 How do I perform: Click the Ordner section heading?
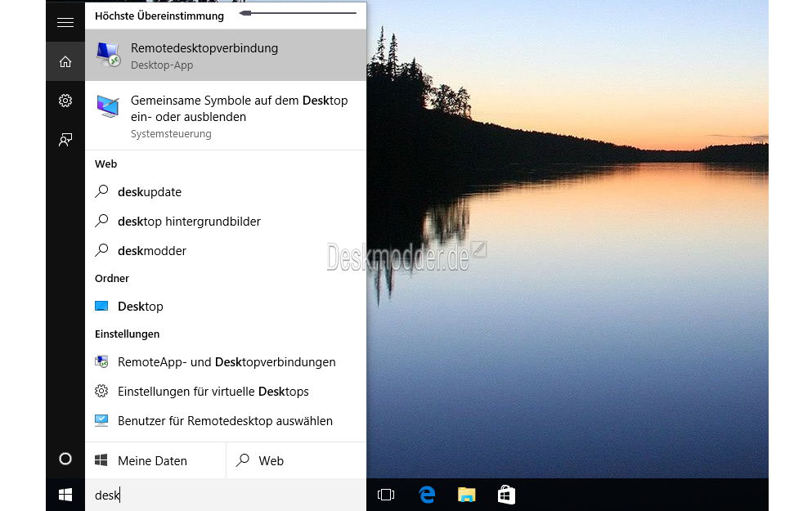112,279
